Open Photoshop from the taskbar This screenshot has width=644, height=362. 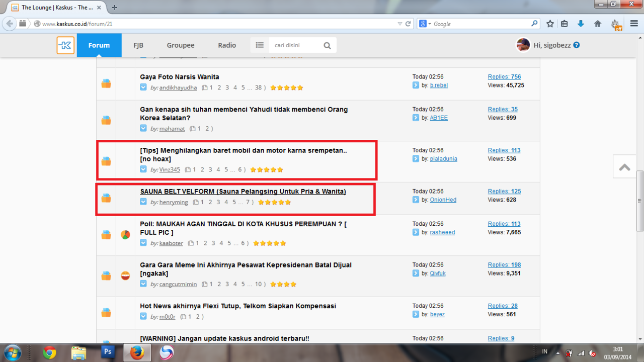pyautogui.click(x=107, y=352)
